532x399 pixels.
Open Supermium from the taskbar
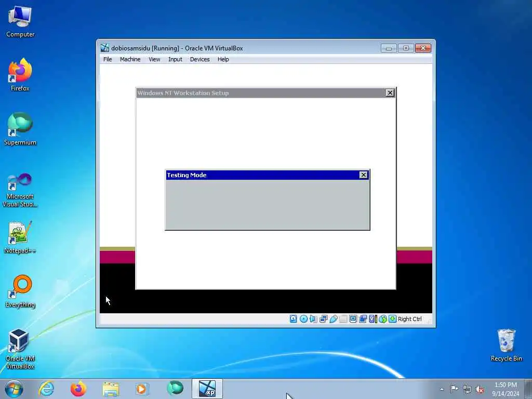click(x=175, y=389)
